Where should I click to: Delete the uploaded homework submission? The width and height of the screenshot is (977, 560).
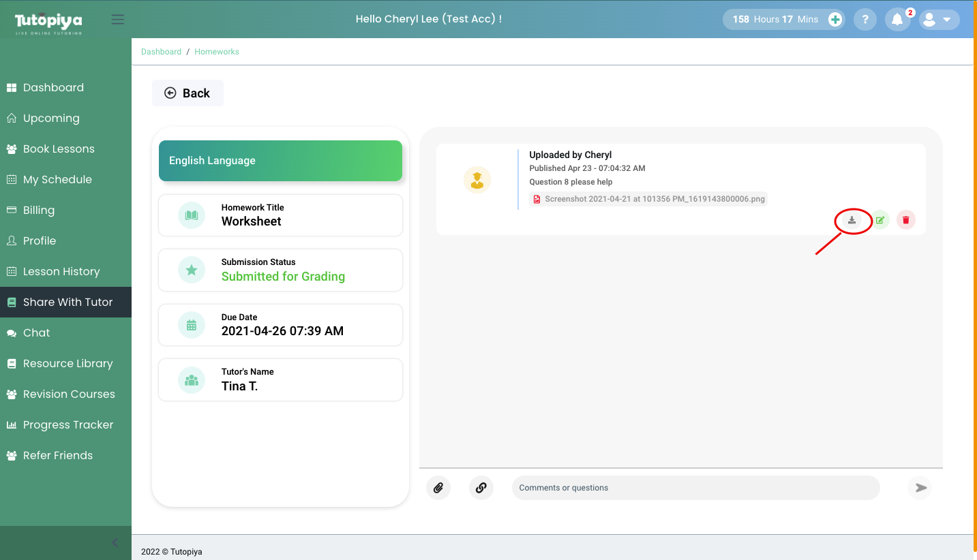point(905,220)
